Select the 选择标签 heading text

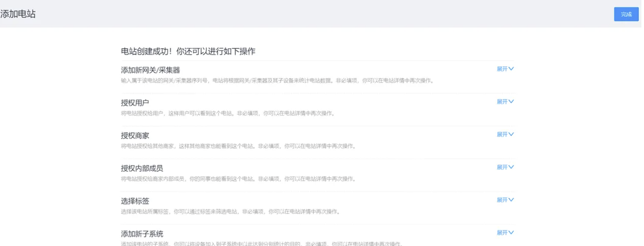[135, 201]
